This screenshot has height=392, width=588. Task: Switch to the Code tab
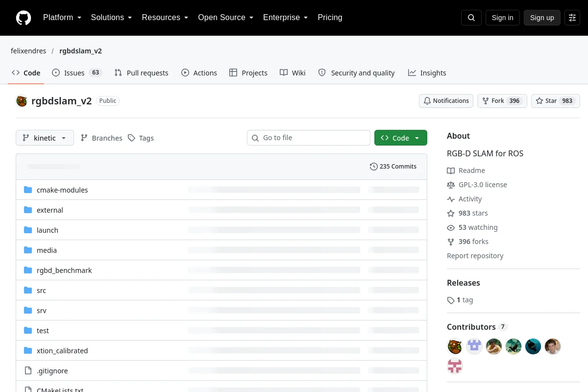[26, 73]
